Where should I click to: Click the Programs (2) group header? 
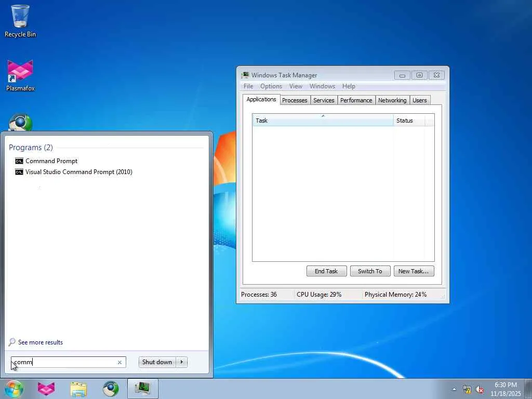[31, 147]
